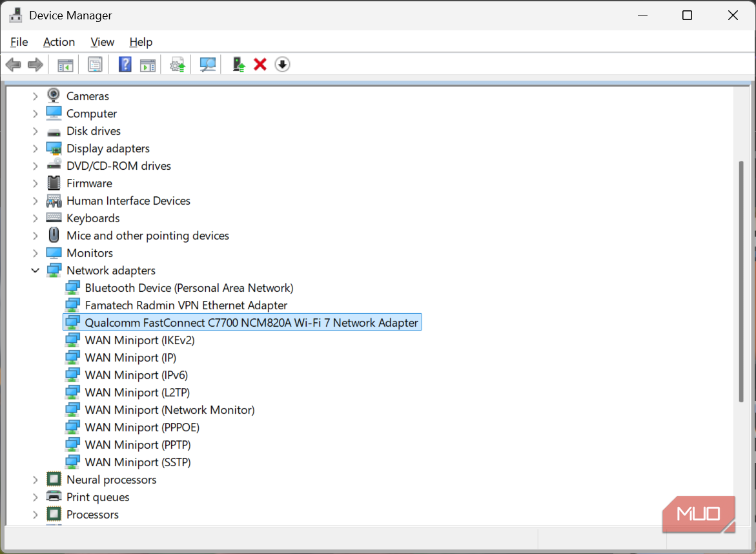Click the Forward arrow toolbar icon

coord(36,65)
